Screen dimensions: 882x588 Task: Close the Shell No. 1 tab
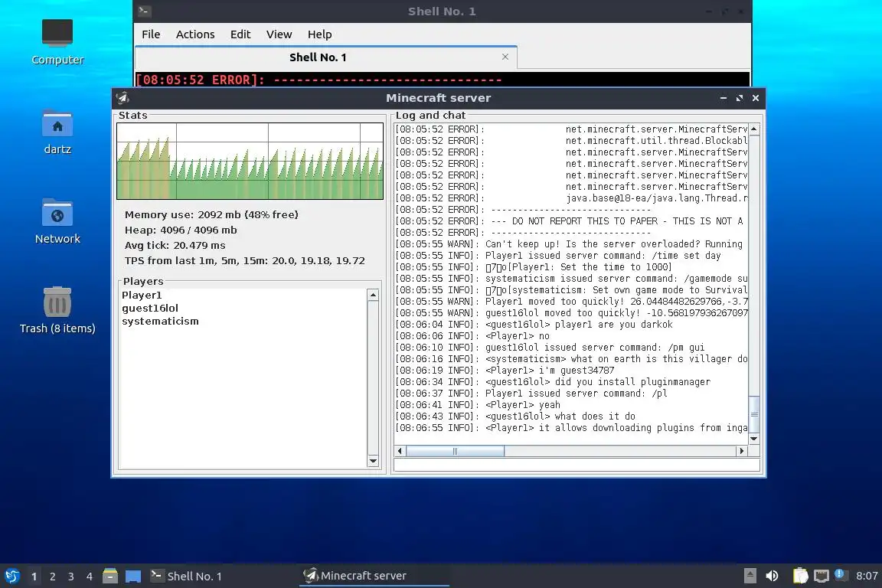tap(505, 57)
